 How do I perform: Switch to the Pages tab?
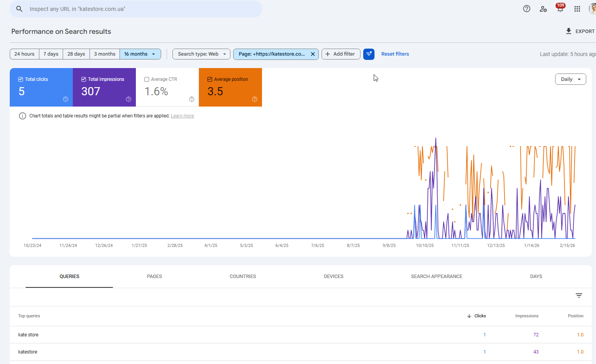tap(154, 276)
